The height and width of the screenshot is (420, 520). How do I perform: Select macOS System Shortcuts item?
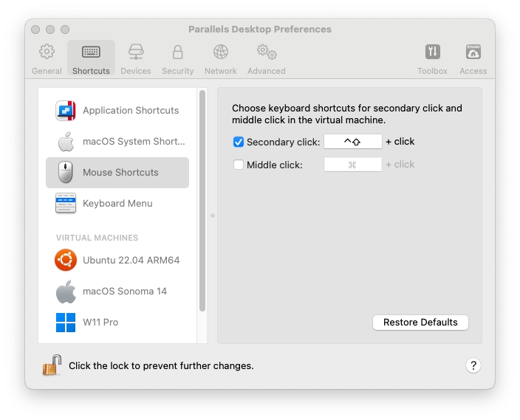coord(118,142)
